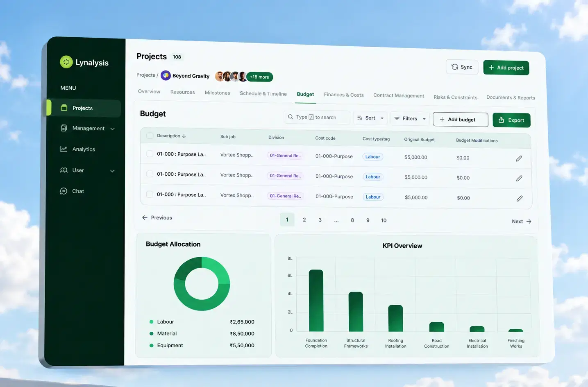This screenshot has width=588, height=387.
Task: Open Projects from the sidebar menu
Action: pos(84,108)
